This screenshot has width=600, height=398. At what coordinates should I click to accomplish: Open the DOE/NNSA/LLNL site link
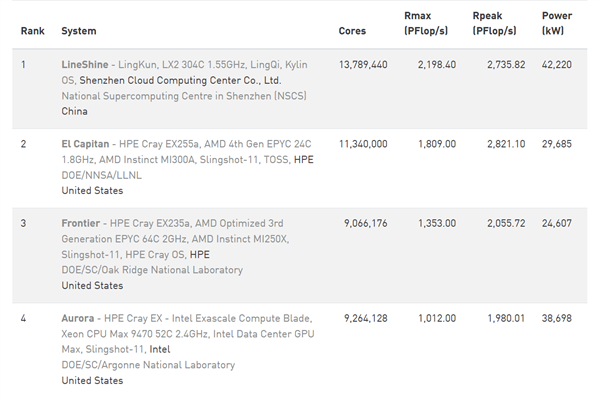point(101,175)
